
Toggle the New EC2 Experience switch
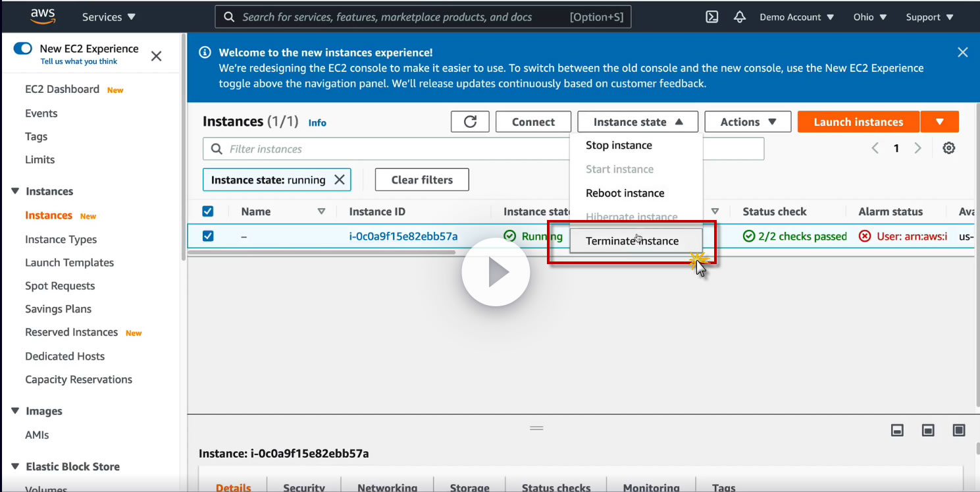(x=22, y=48)
